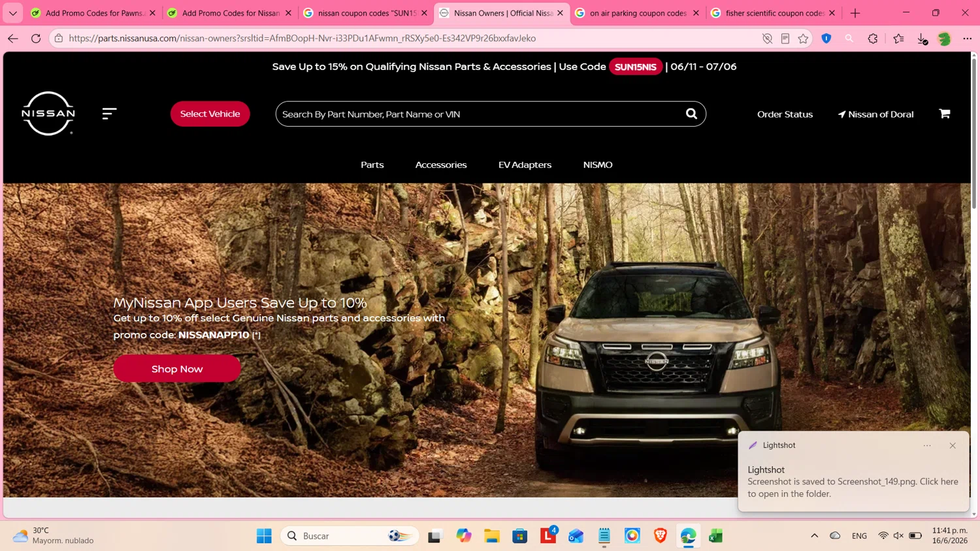Open the Copilot taskbar icon
This screenshot has height=551, width=980.
pyautogui.click(x=464, y=536)
